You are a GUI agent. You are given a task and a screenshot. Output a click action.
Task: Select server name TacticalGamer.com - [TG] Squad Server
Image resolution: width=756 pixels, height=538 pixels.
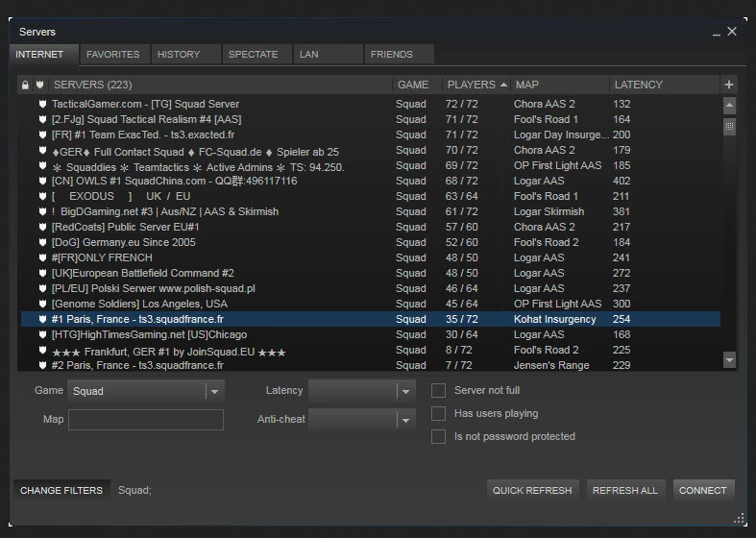click(145, 104)
